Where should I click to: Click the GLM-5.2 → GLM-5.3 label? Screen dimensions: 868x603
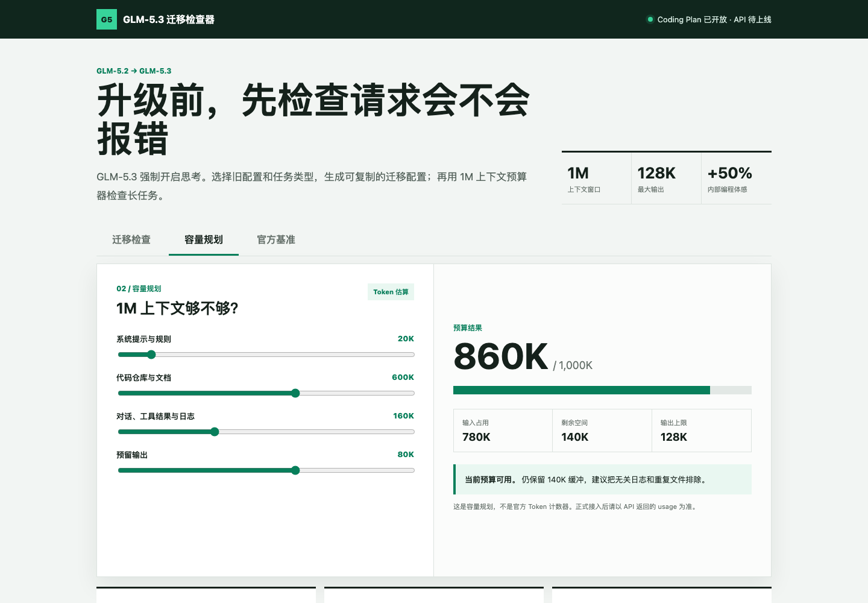tap(134, 71)
